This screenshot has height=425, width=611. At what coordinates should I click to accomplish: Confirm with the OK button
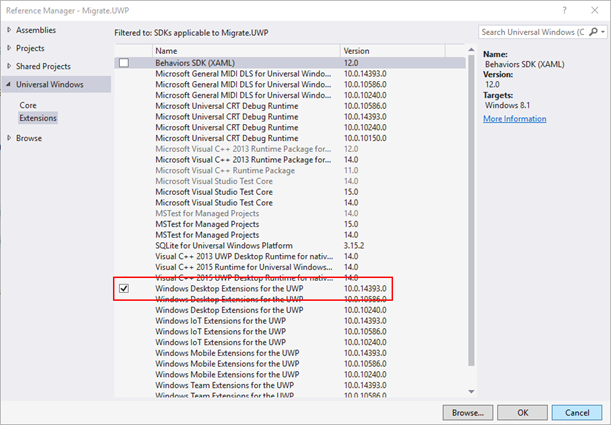[522, 413]
